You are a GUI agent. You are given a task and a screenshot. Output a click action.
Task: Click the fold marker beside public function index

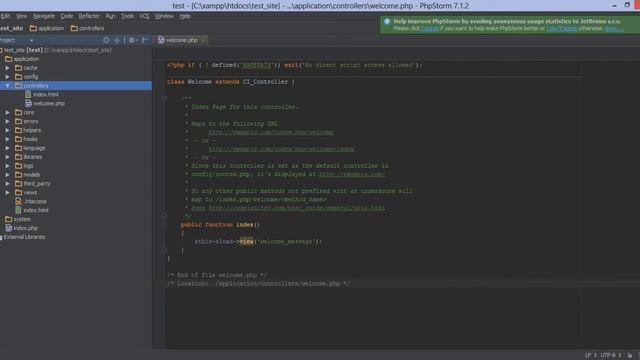coord(164,224)
